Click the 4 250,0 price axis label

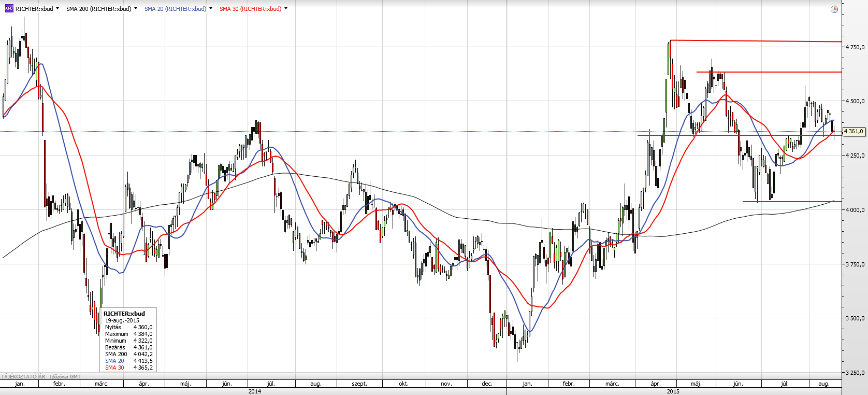855,156
